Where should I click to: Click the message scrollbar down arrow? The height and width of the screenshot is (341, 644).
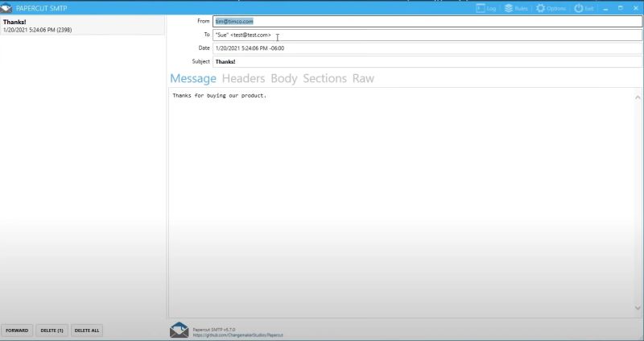click(638, 308)
